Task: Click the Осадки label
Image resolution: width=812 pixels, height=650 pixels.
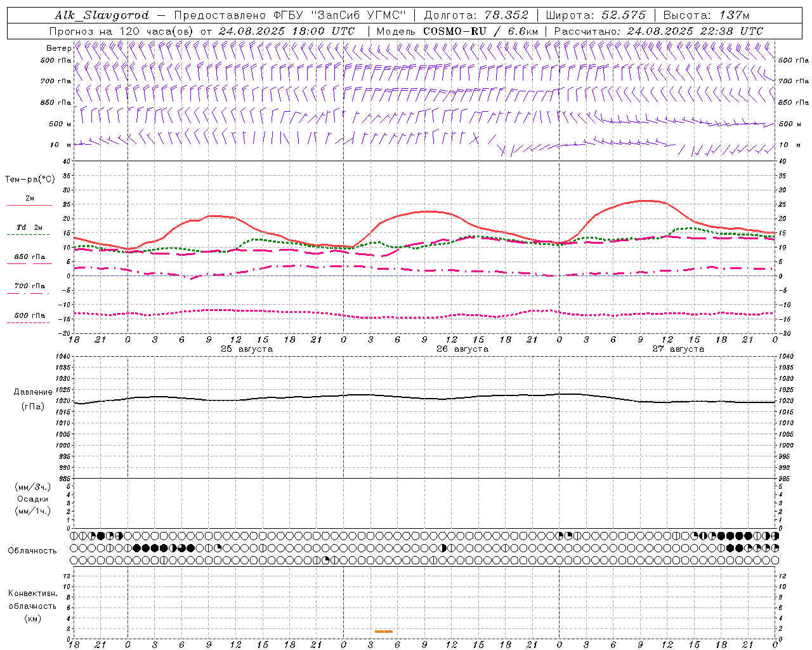Action: (33, 499)
